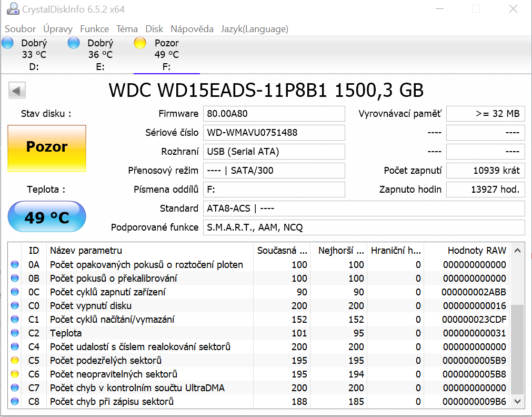Screen dimensions: 532x417
Task: Click yellow warning orb of C6 row
Action: (x=15, y=374)
